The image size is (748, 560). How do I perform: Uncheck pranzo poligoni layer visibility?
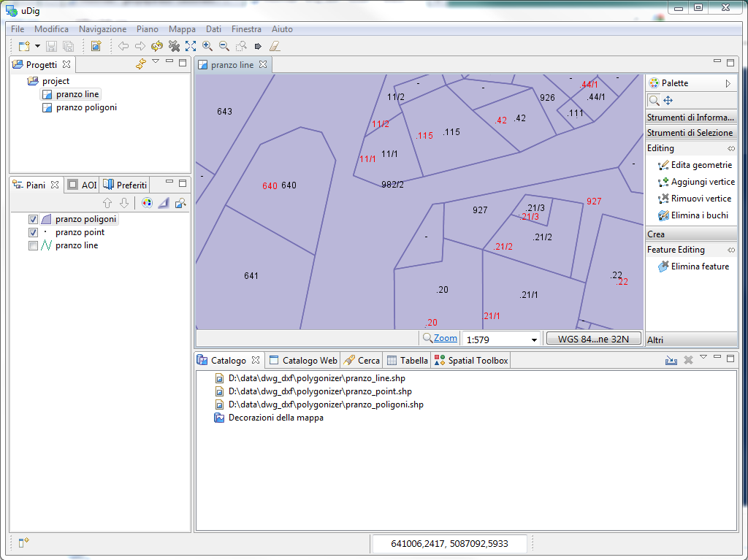click(x=33, y=220)
